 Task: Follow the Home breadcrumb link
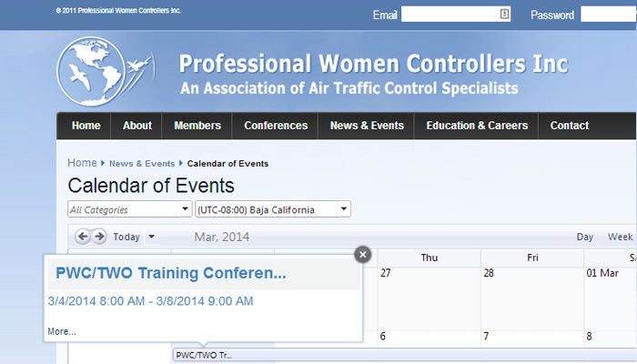tap(82, 163)
